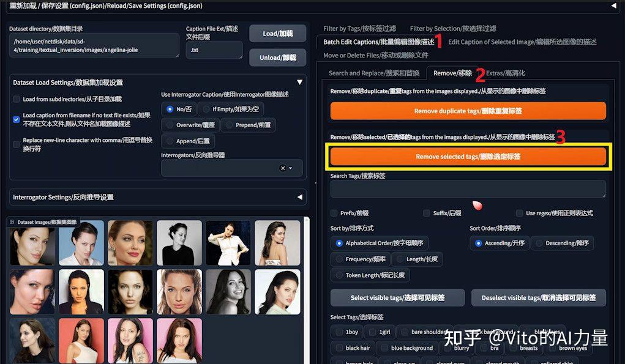625x364 pixels.
Task: Click the Load/加载 button
Action: click(x=277, y=33)
